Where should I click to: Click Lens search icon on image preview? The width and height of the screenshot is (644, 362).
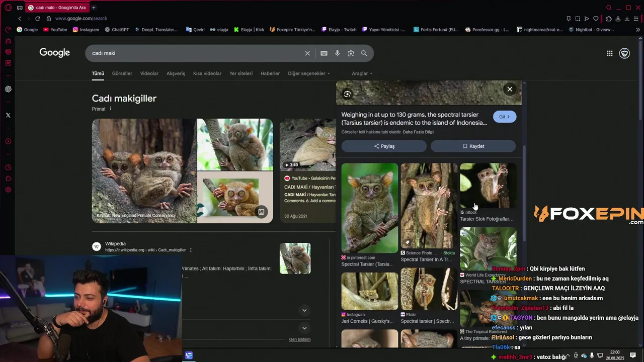[x=347, y=94]
